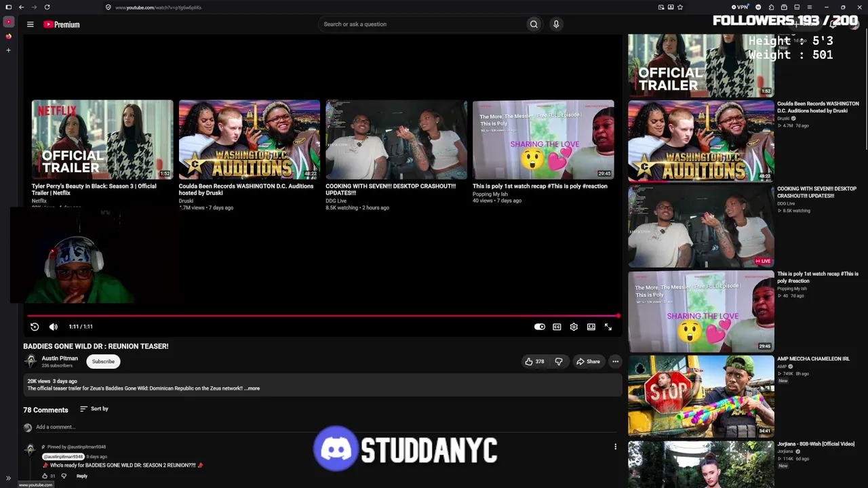Open the Tyler Perry's Beauty in Black end-screen thumbnail
This screenshot has width=868, height=488.
tap(102, 140)
